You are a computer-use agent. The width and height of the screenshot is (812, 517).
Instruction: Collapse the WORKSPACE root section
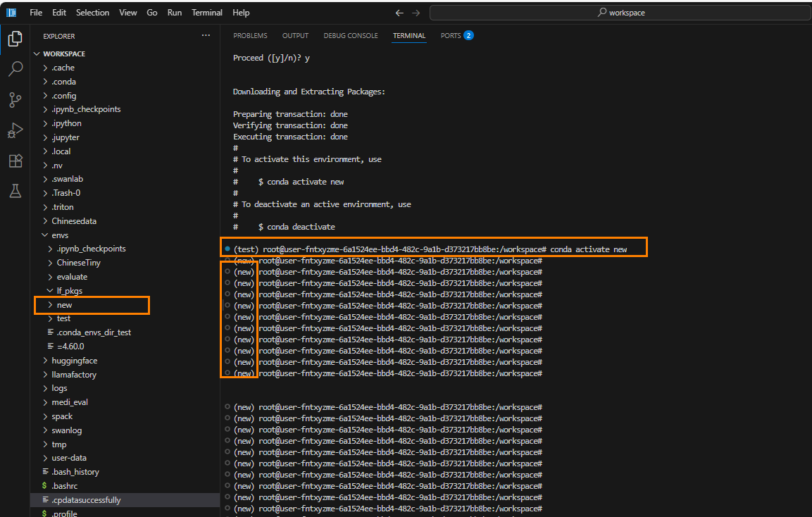63,54
